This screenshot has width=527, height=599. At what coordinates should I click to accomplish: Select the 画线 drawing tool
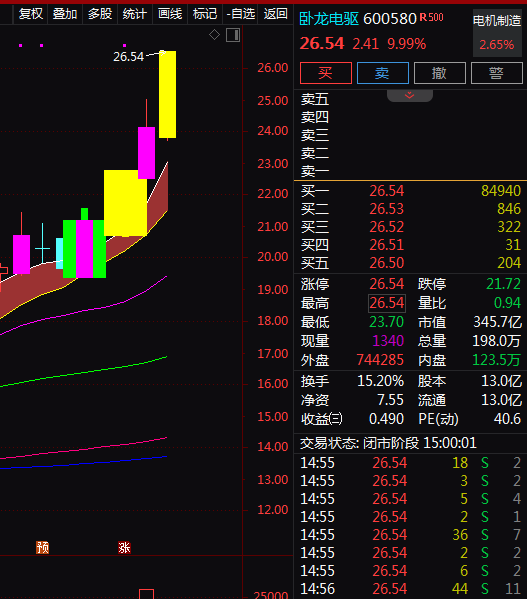170,14
